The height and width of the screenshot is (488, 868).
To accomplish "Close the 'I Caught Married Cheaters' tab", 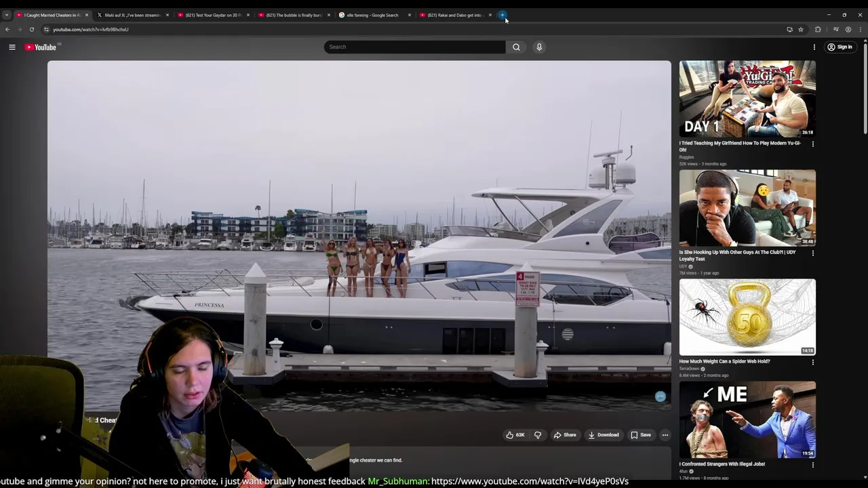I will [x=86, y=15].
